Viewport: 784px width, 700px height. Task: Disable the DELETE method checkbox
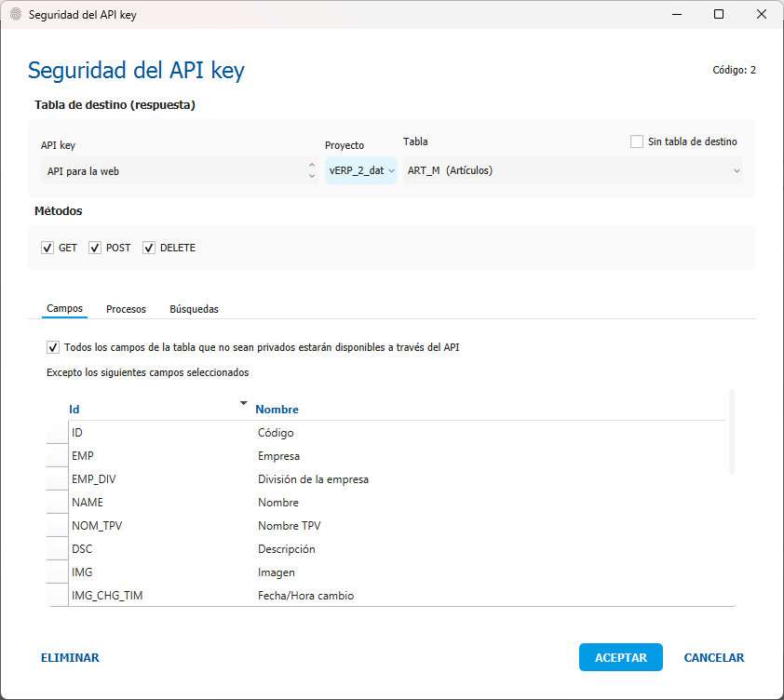(149, 249)
